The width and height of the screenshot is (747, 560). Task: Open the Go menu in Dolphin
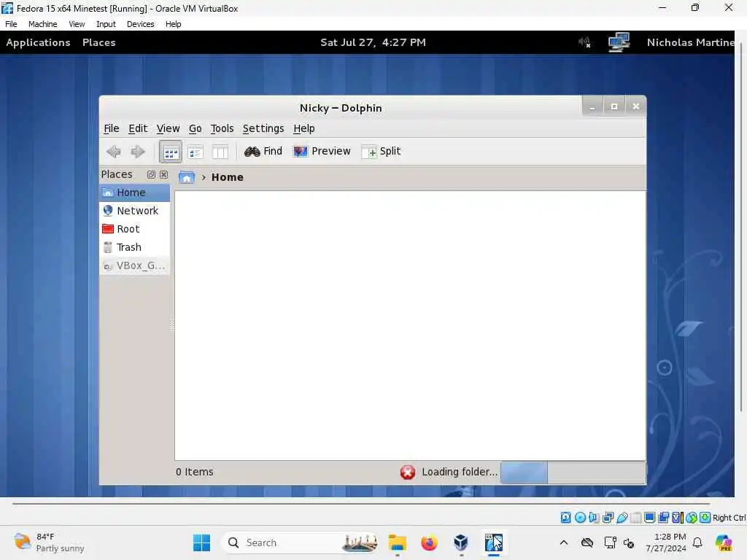[196, 128]
